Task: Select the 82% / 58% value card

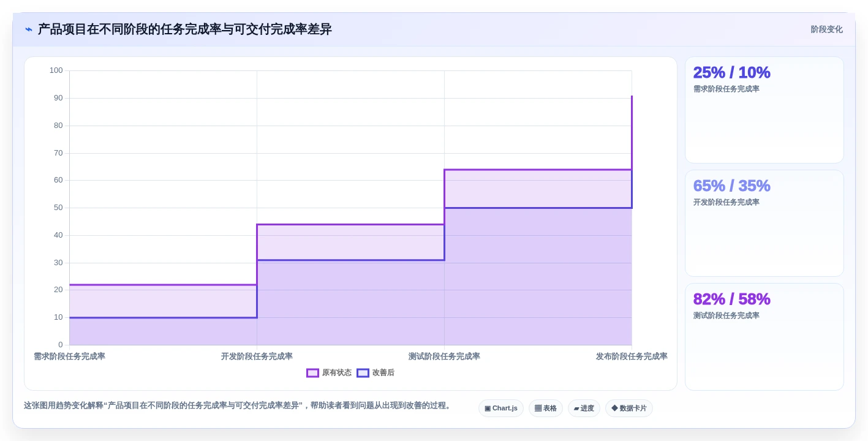Action: [764, 337]
